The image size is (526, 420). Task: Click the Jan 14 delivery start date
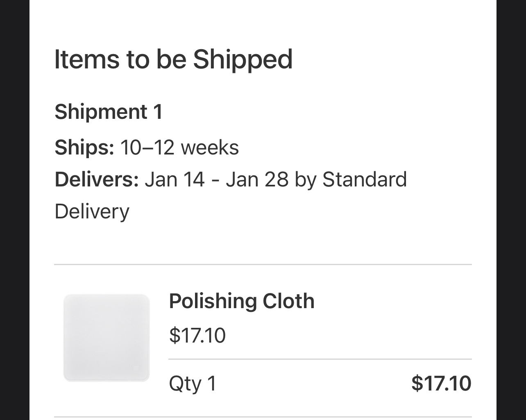[175, 179]
